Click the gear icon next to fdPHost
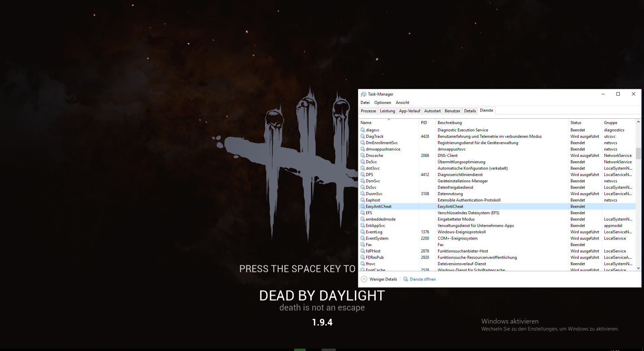Screen dimensions: 644x351 pyautogui.click(x=363, y=251)
